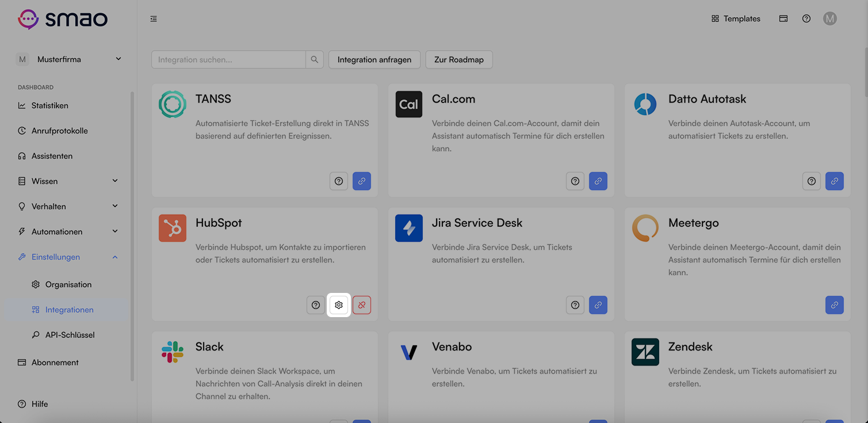This screenshot has height=423, width=868.
Task: Open Datto Autotask help icon
Action: coord(812,181)
